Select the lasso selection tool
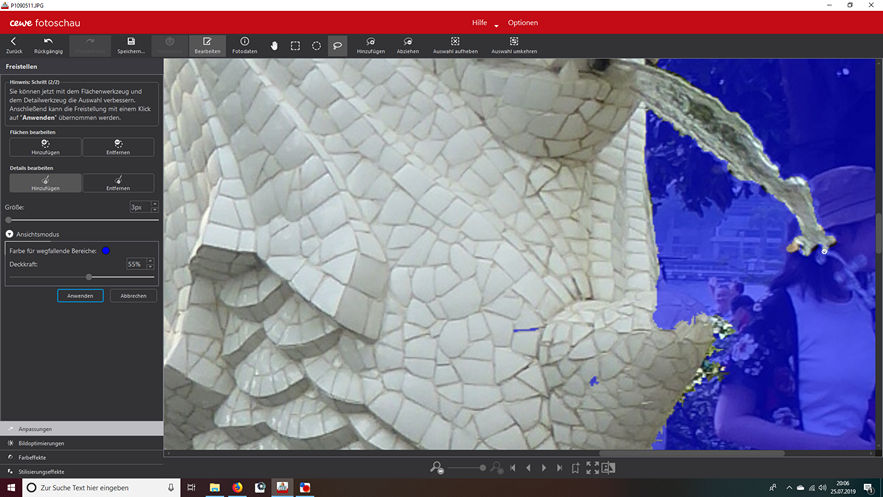Image resolution: width=883 pixels, height=497 pixels. tap(337, 45)
